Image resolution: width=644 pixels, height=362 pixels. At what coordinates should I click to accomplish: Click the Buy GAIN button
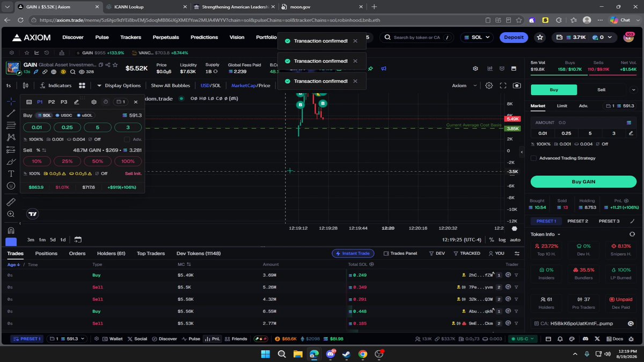(584, 182)
